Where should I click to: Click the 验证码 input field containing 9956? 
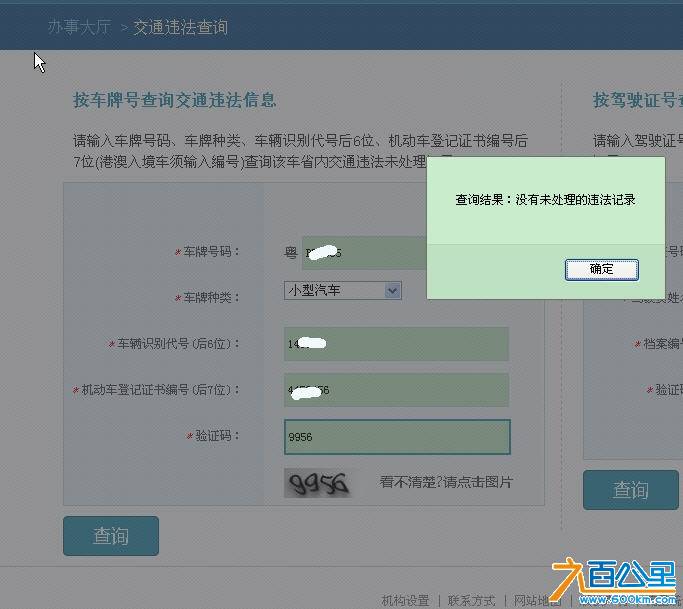pyautogui.click(x=397, y=436)
